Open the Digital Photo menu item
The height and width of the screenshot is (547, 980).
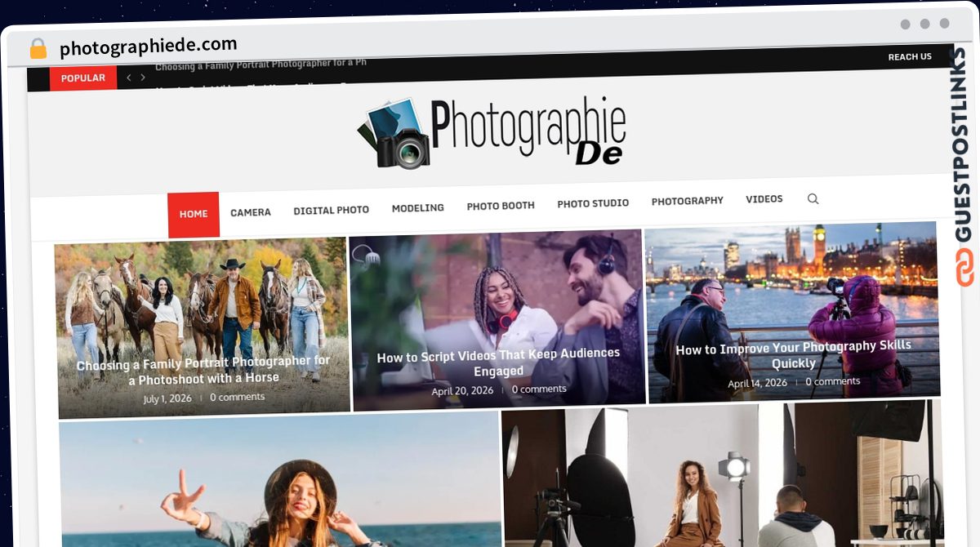pos(332,210)
